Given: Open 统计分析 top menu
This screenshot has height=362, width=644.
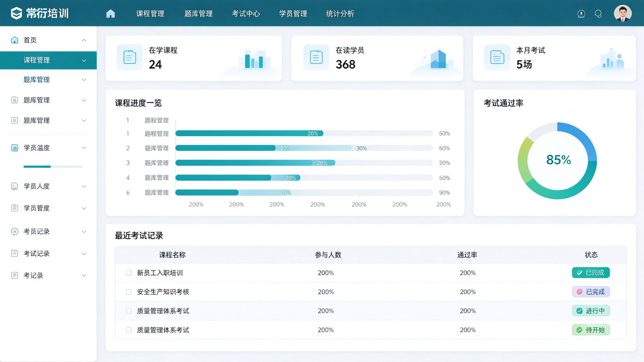Looking at the screenshot, I should 340,14.
